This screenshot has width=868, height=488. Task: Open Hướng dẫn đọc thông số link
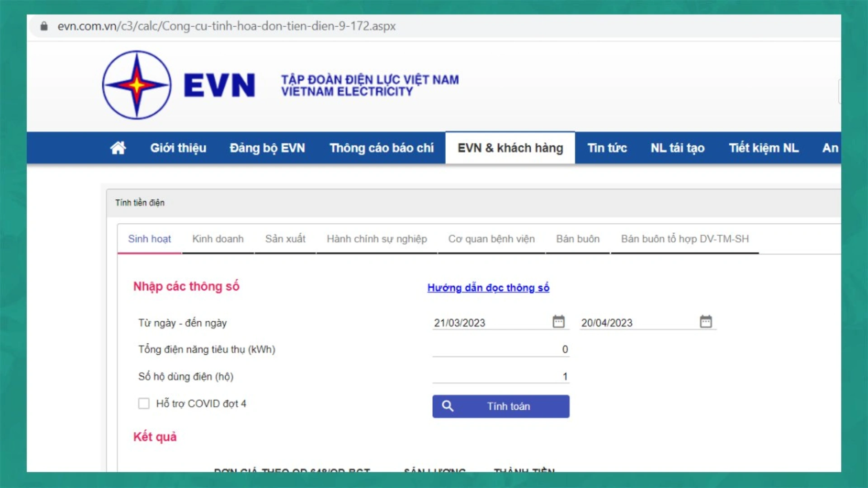(488, 288)
